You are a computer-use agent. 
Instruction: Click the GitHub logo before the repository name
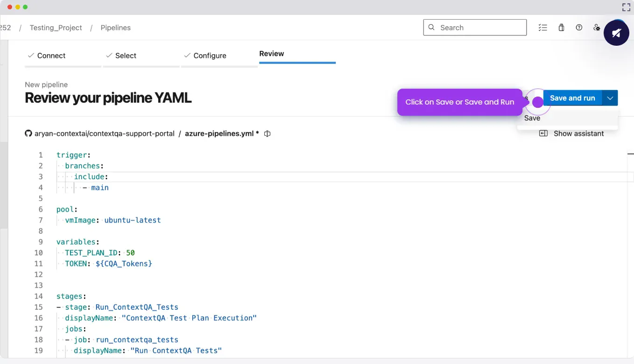pyautogui.click(x=28, y=133)
